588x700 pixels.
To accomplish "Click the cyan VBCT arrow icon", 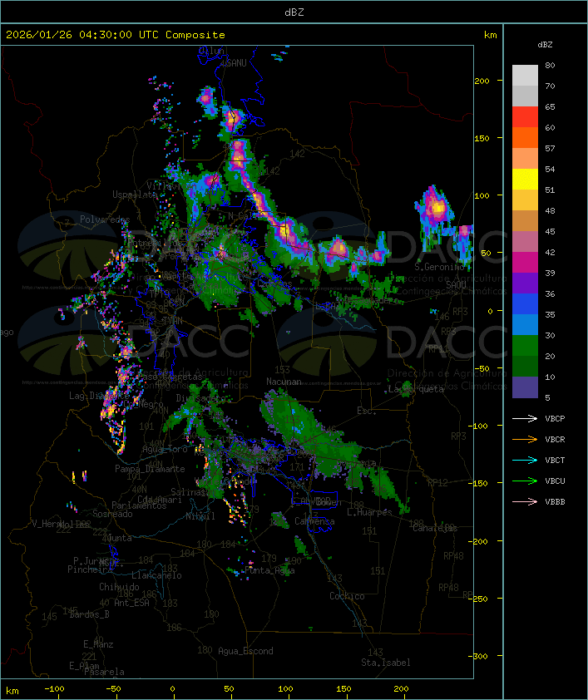I will click(526, 460).
